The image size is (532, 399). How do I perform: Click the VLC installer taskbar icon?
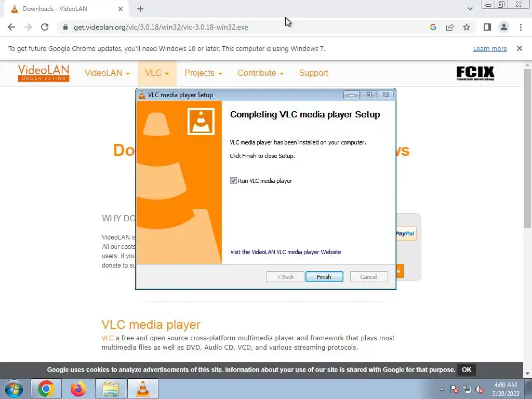coord(143,389)
